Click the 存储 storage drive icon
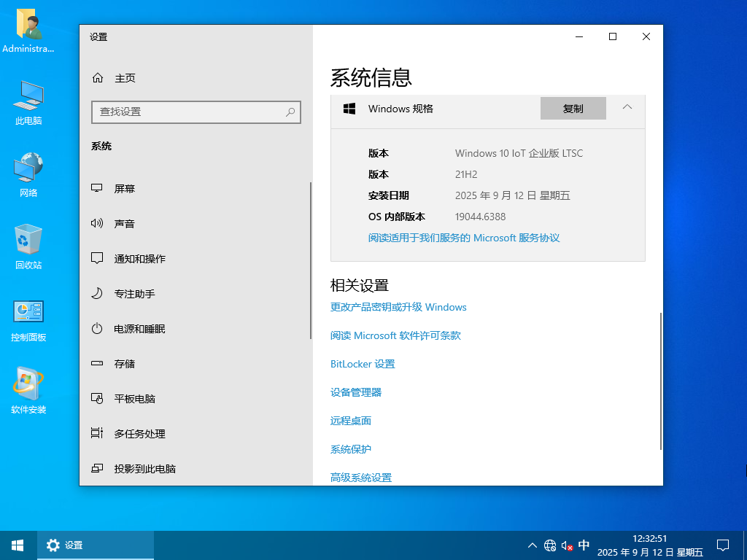The height and width of the screenshot is (560, 747). click(x=97, y=363)
